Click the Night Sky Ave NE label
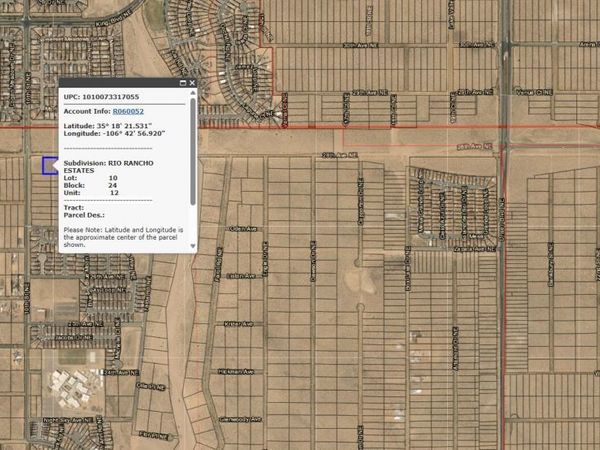This screenshot has height=450, width=600. point(67,420)
